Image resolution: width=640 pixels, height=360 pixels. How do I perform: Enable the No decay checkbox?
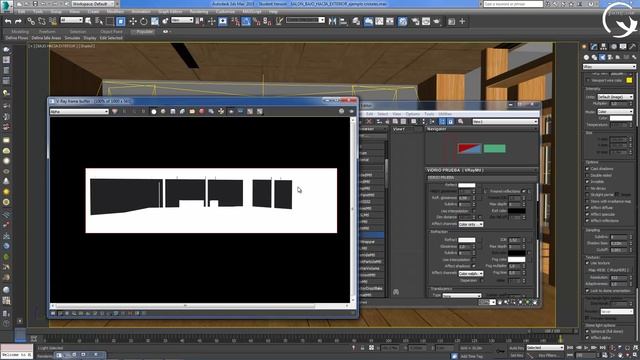pos(588,188)
